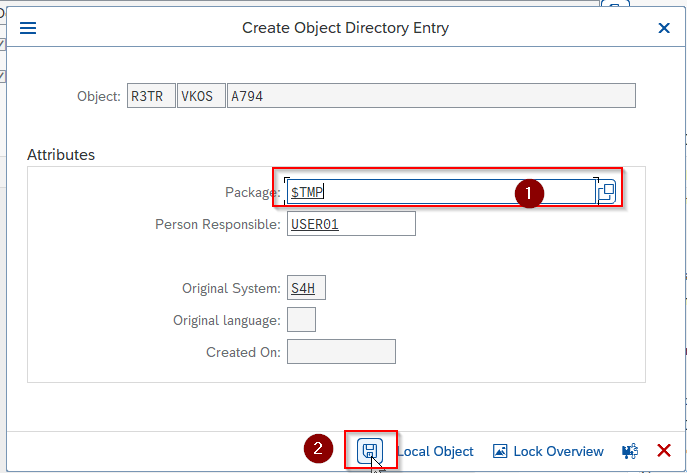This screenshot has width=687, height=473.
Task: Toggle upper checkbox at left window edge
Action: tap(2, 44)
